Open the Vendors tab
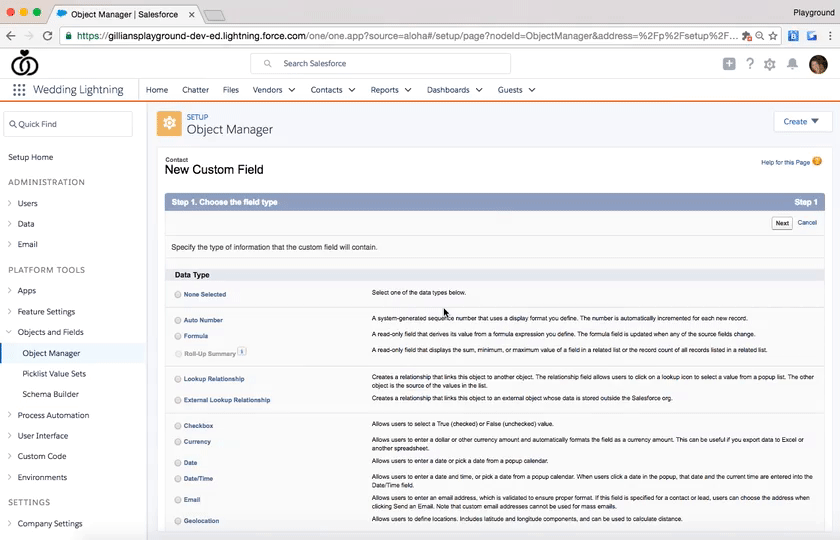 point(267,90)
